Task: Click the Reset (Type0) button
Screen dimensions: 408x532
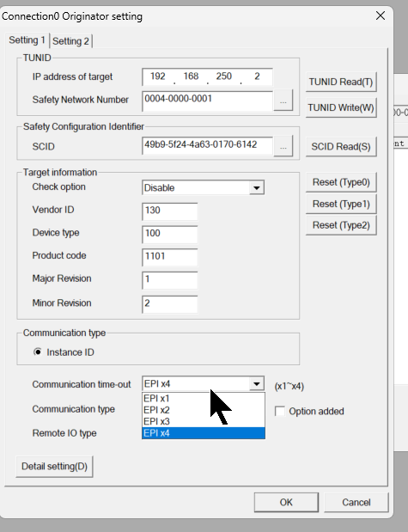Action: coord(341,182)
